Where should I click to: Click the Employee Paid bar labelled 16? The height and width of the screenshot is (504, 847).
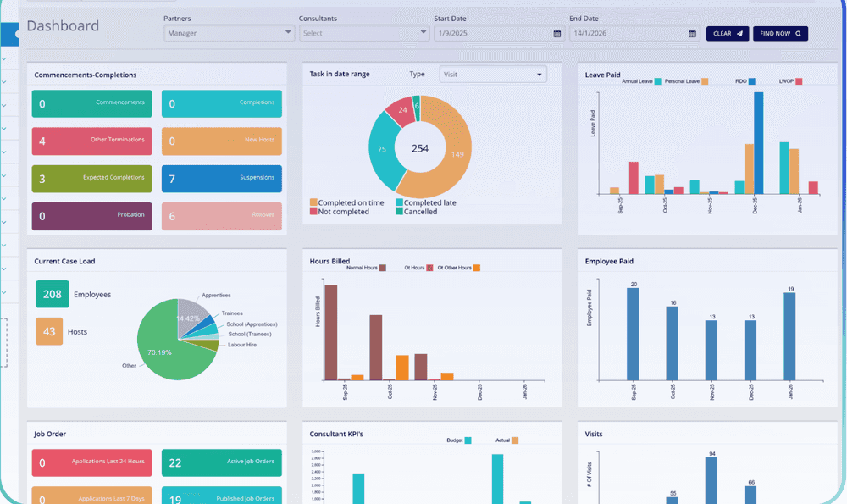(x=672, y=344)
